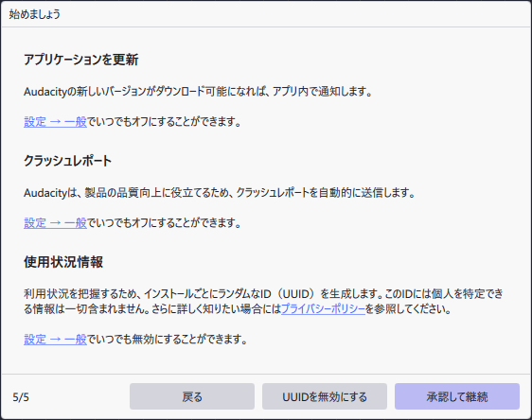Click the 始めましょう window title
532x420 pixels.
click(35, 14)
